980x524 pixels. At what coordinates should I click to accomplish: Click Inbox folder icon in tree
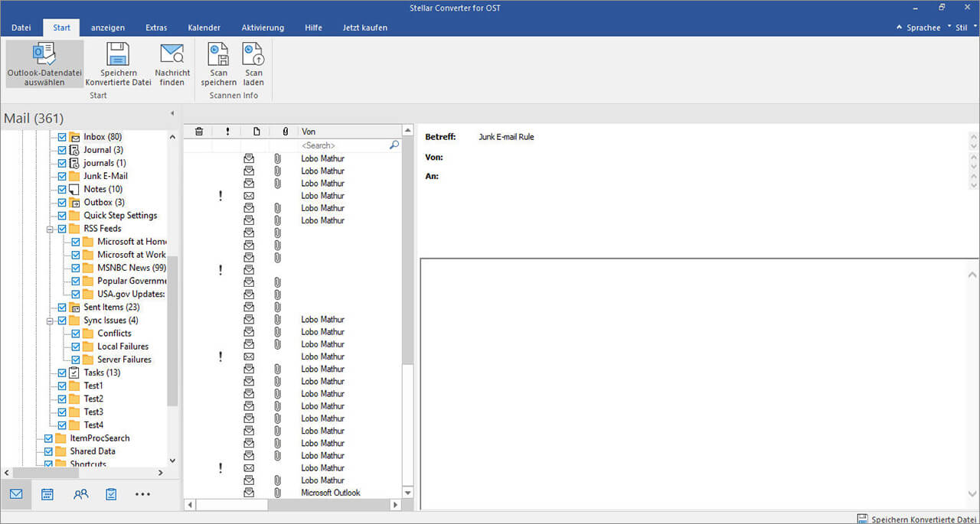(75, 137)
